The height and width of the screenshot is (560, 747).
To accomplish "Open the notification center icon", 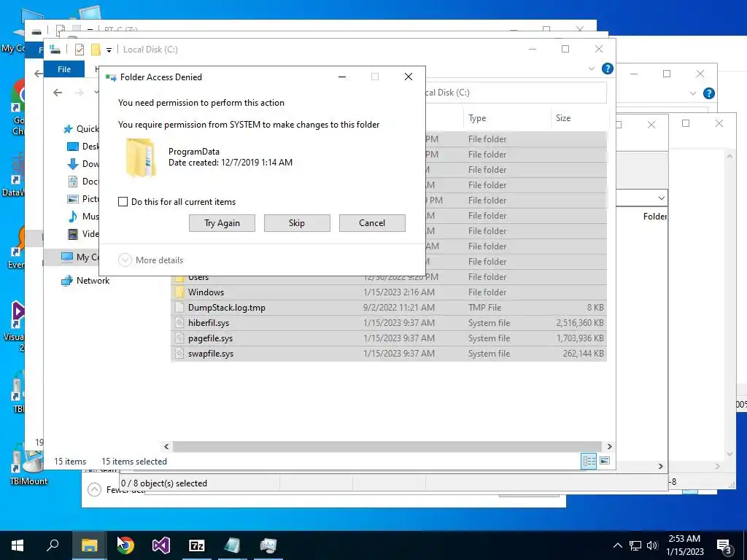I will (724, 546).
